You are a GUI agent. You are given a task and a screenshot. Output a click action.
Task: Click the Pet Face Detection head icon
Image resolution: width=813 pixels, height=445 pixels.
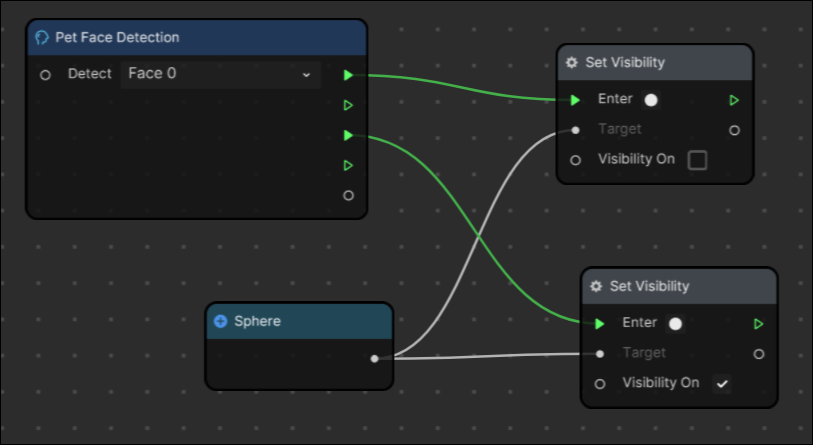point(41,37)
